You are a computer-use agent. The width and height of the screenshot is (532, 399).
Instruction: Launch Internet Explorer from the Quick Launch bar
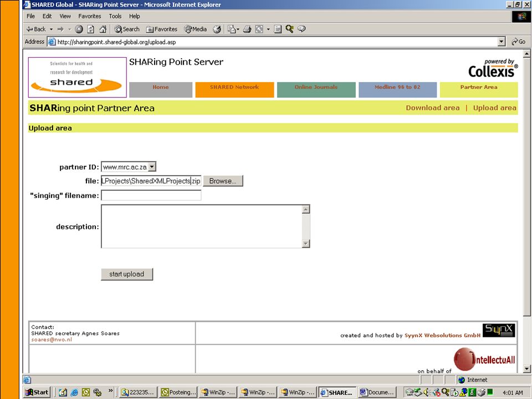[74, 392]
